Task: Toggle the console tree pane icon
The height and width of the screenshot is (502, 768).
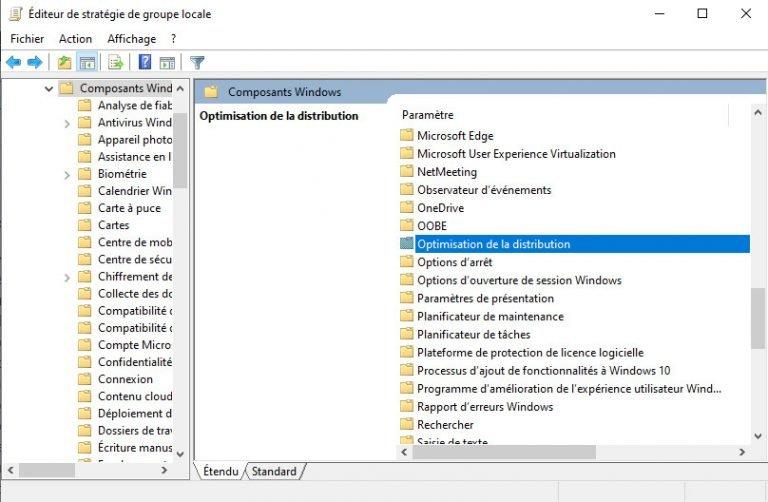Action: (x=87, y=62)
